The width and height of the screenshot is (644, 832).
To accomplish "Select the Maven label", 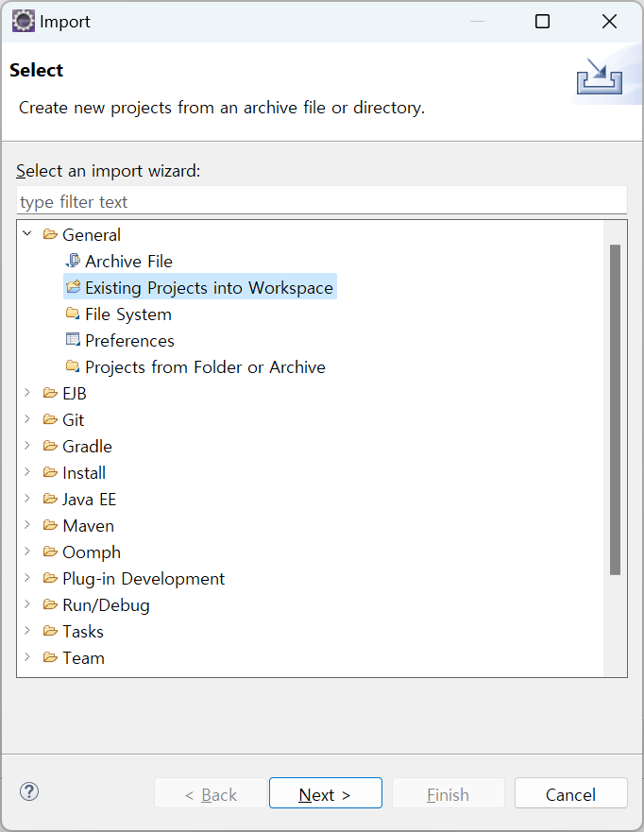I will point(88,526).
